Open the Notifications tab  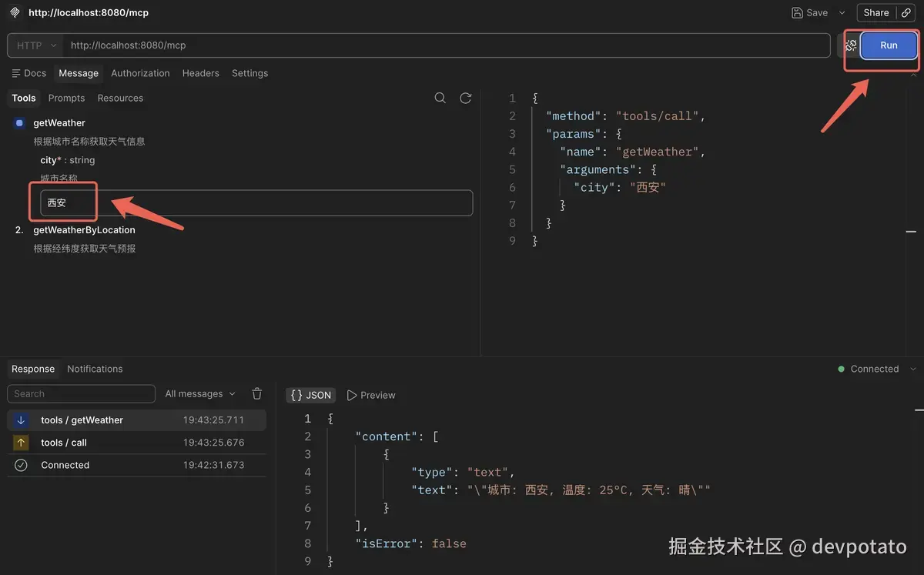tap(95, 369)
